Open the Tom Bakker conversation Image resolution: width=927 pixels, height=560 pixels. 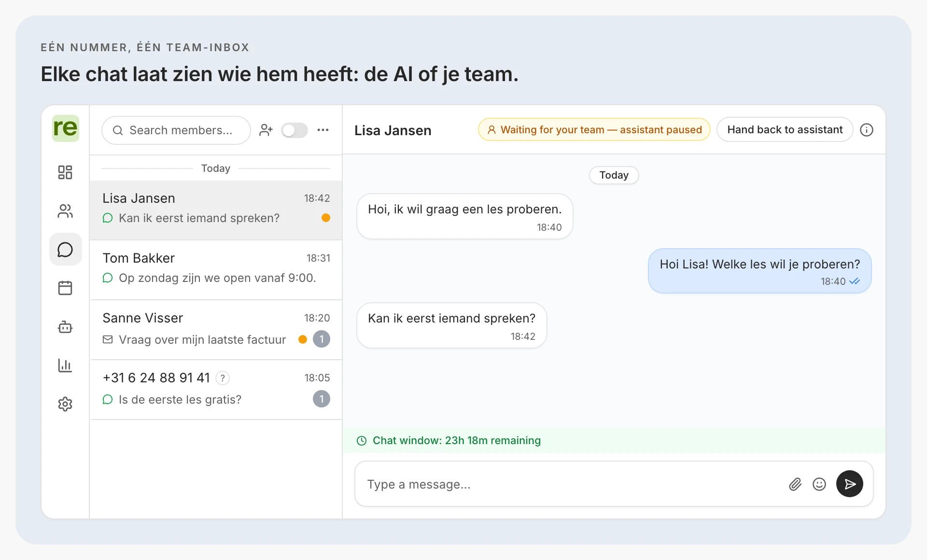216,270
